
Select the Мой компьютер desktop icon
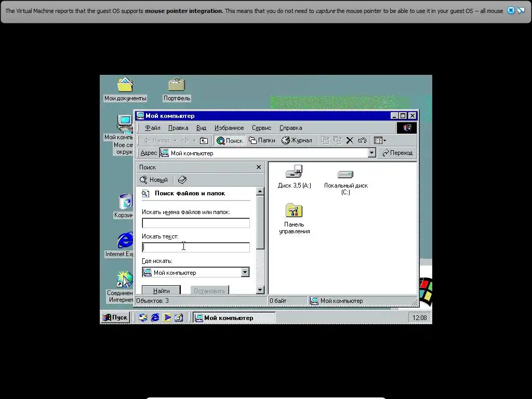(x=119, y=128)
